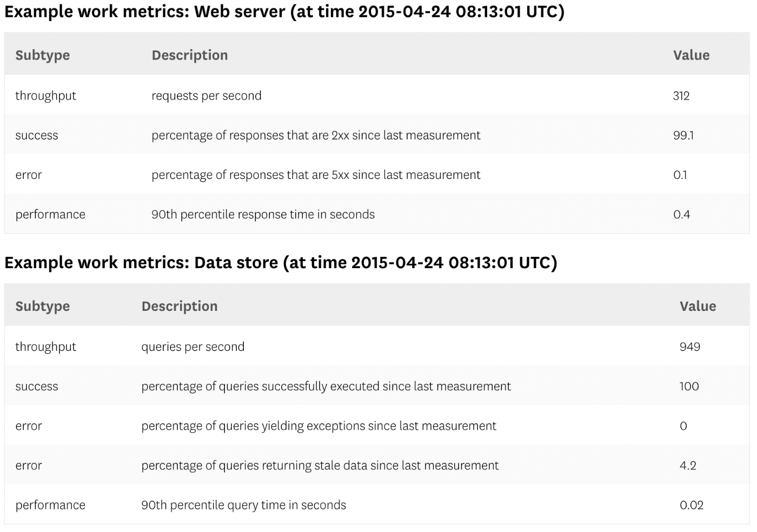
Task: Click the 4.2 stale data error value
Action: coord(688,465)
